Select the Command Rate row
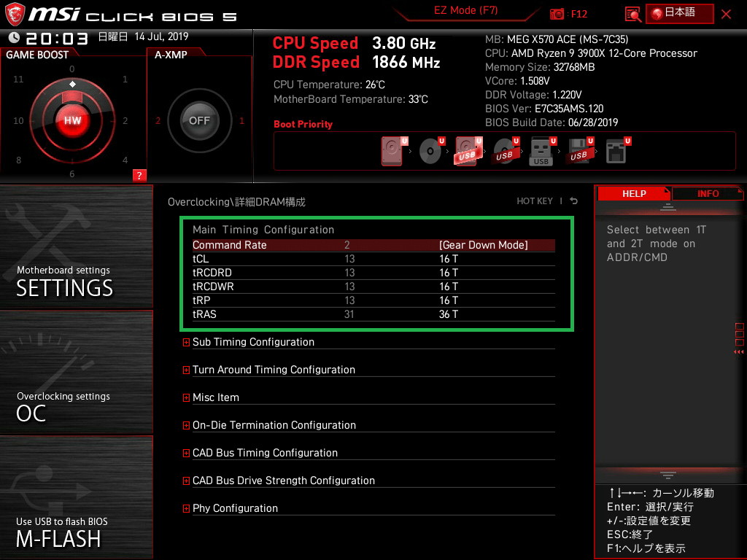The width and height of the screenshot is (747, 560). pos(373,245)
